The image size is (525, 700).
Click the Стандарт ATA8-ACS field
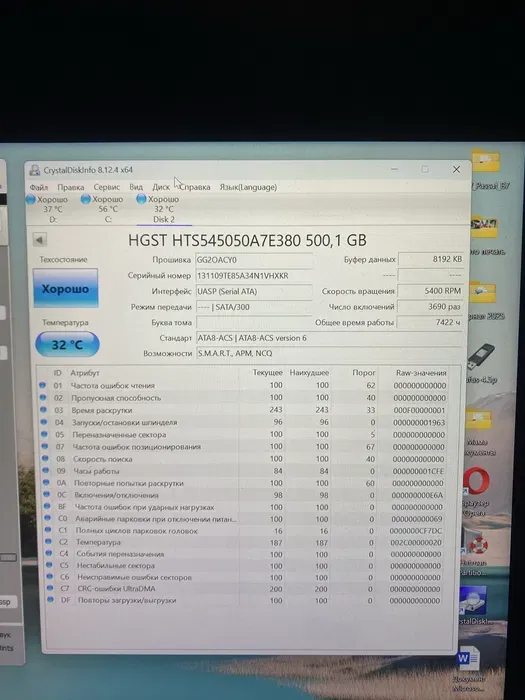pyautogui.click(x=329, y=338)
